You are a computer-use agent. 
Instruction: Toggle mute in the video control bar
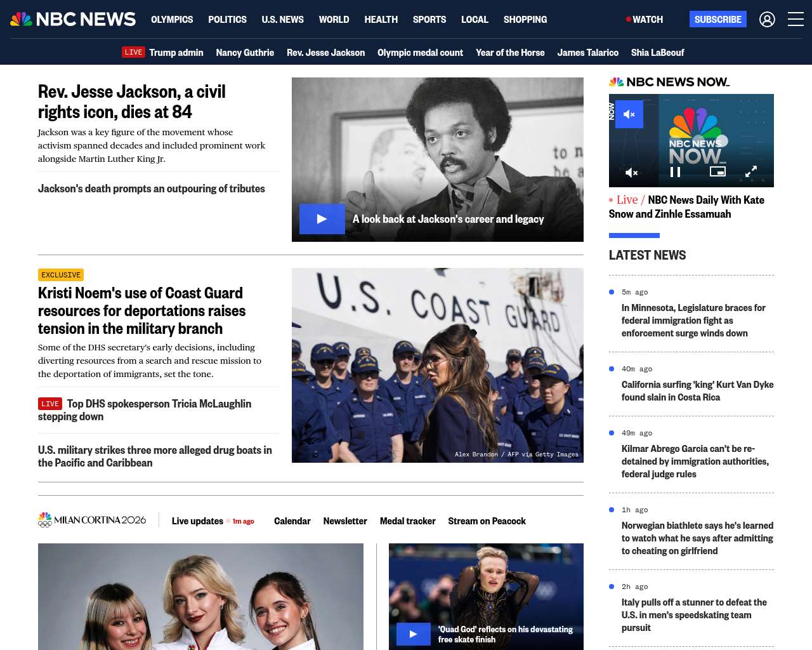point(631,172)
